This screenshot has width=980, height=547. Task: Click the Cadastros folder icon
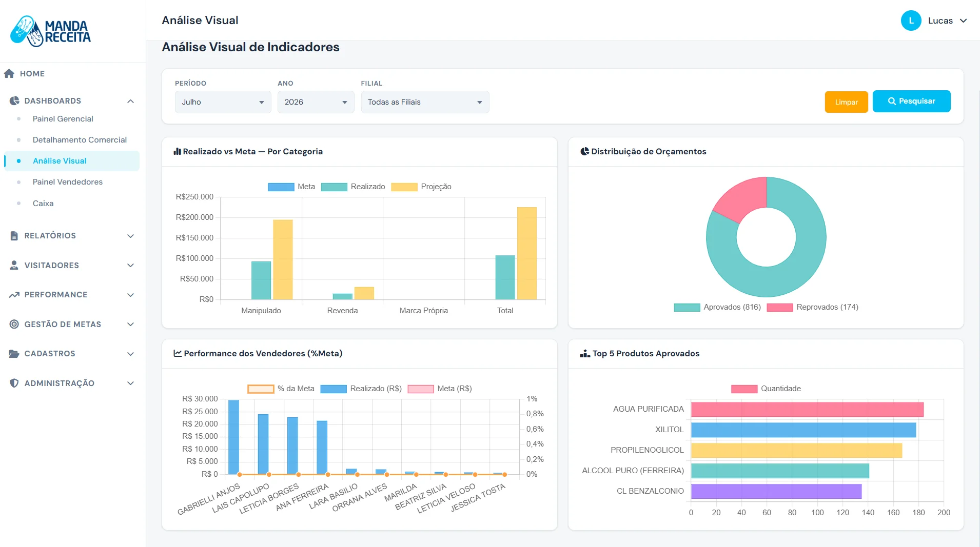[14, 354]
